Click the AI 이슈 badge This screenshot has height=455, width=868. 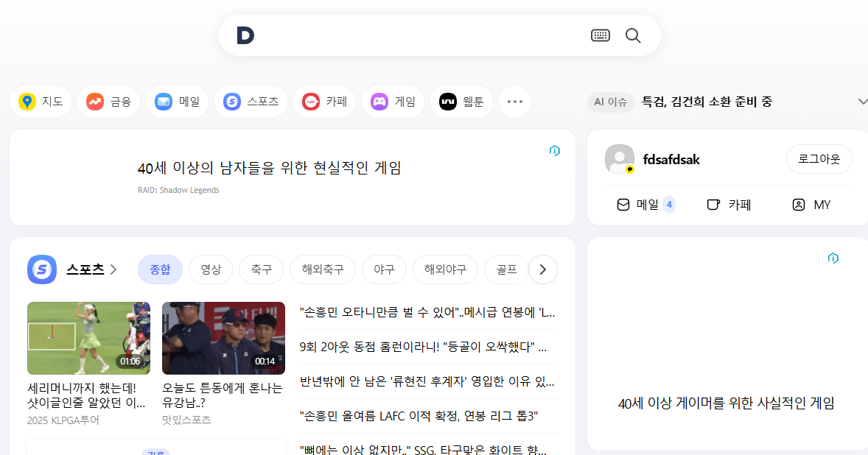point(611,102)
